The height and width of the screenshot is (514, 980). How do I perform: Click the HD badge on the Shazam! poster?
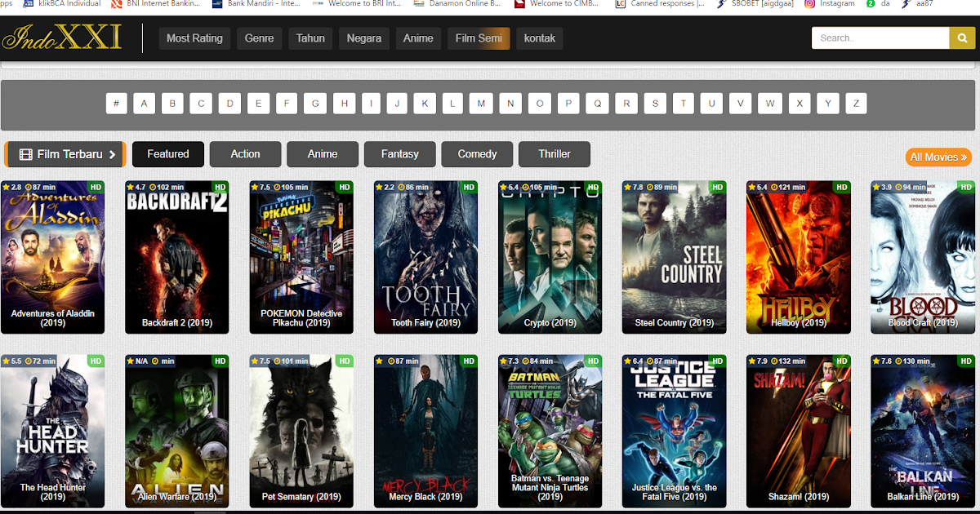(841, 360)
